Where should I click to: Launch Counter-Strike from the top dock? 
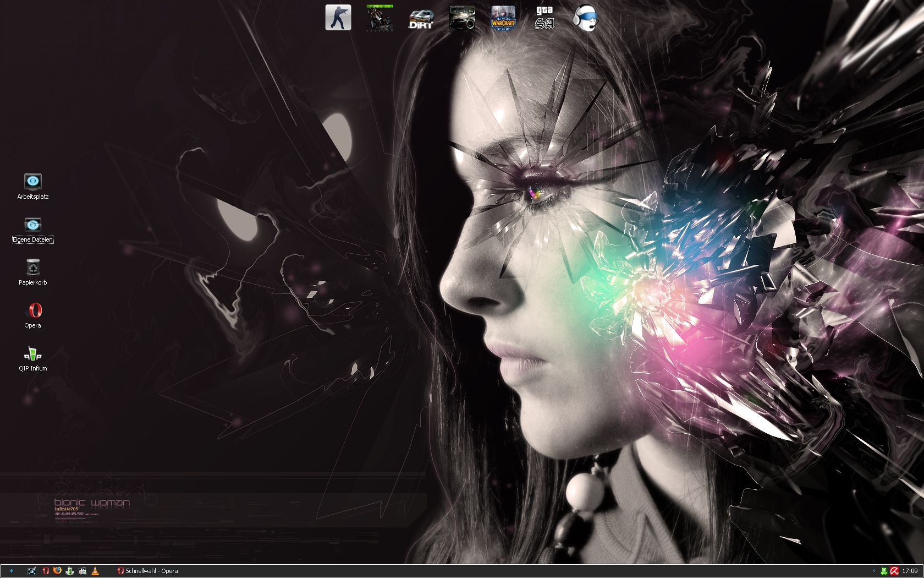pos(338,18)
